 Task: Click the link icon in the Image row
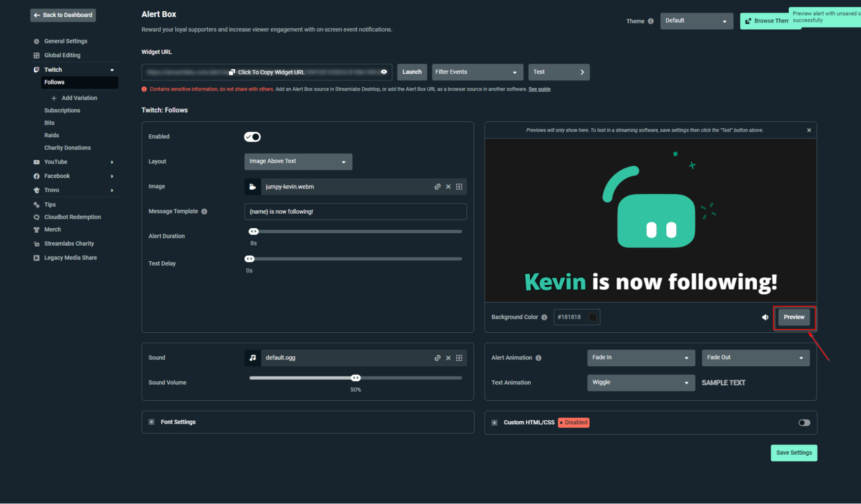(x=437, y=187)
